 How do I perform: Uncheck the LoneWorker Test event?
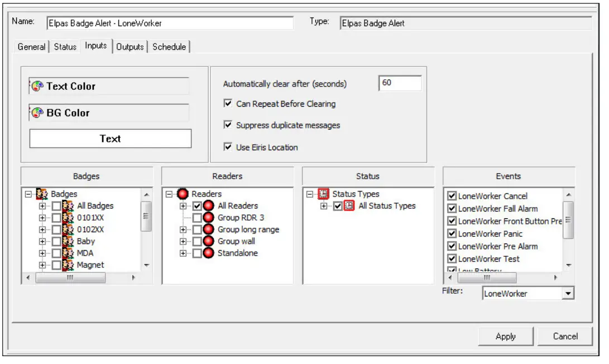pos(452,258)
